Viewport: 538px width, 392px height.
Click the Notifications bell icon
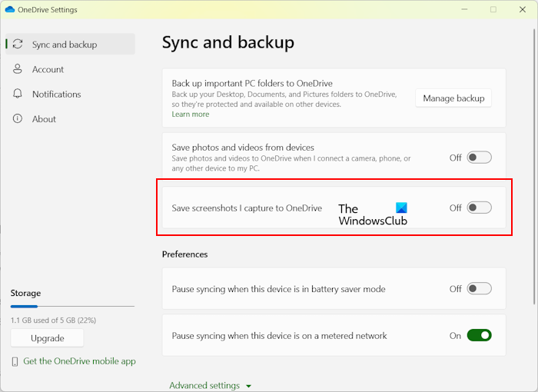click(18, 94)
